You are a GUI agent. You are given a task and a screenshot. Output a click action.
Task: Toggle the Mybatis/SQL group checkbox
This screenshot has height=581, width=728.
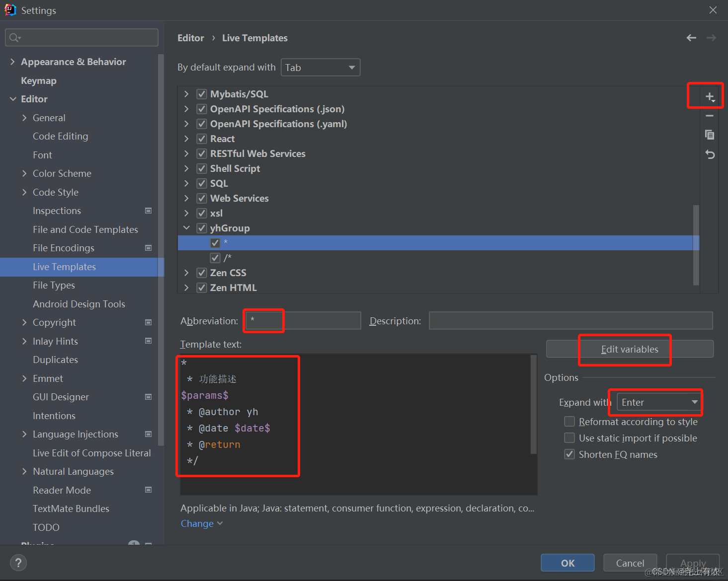[202, 94]
